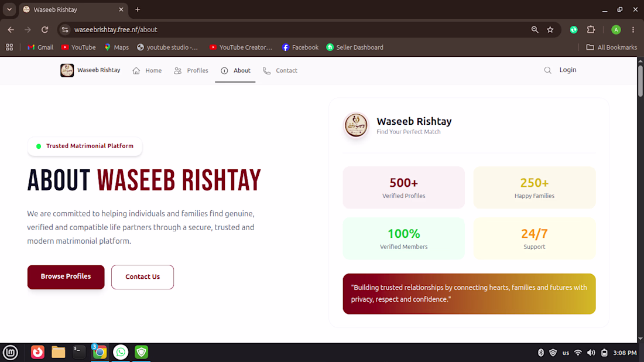The image size is (644, 362).
Task: Launch the Files folder in taskbar
Action: pyautogui.click(x=59, y=352)
